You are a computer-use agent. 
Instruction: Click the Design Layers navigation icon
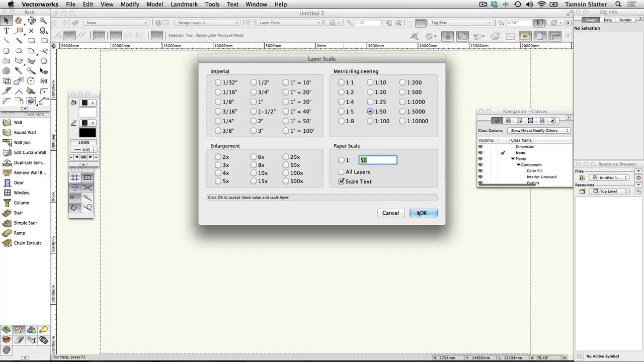pyautogui.click(x=508, y=121)
